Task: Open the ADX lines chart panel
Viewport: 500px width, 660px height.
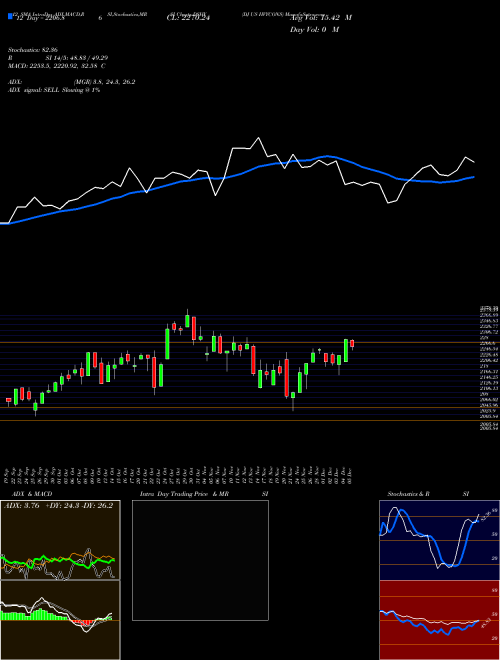Action: 60,540
